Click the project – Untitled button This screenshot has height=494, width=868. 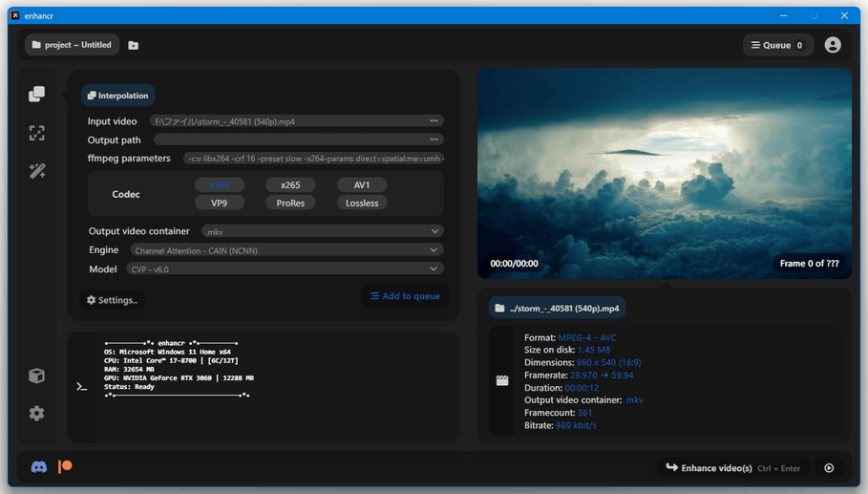(x=72, y=45)
